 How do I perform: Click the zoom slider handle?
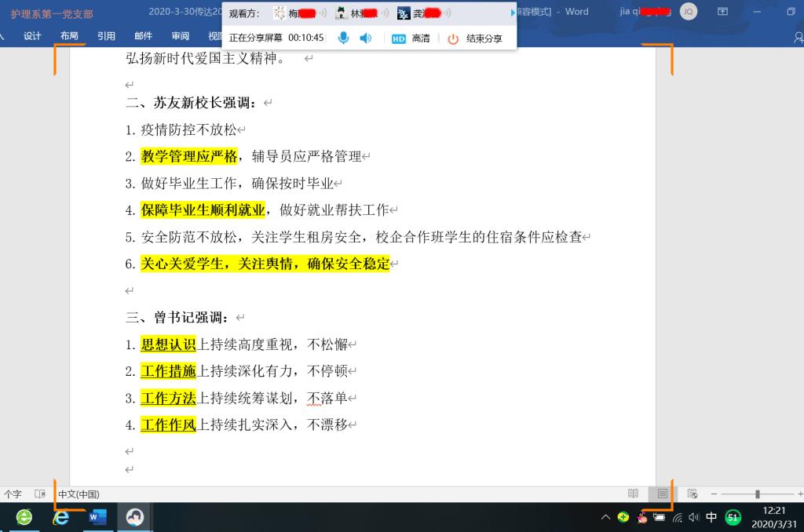(x=757, y=494)
